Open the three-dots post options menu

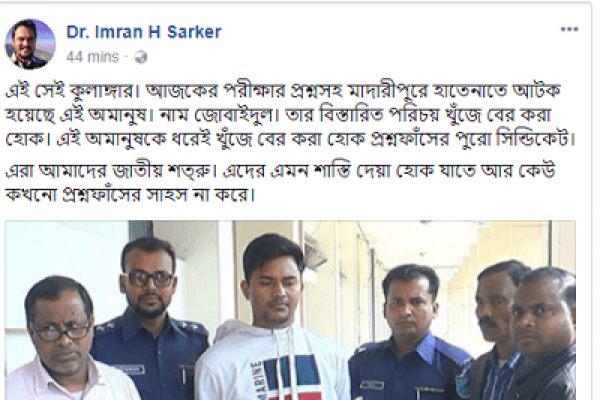(x=569, y=29)
